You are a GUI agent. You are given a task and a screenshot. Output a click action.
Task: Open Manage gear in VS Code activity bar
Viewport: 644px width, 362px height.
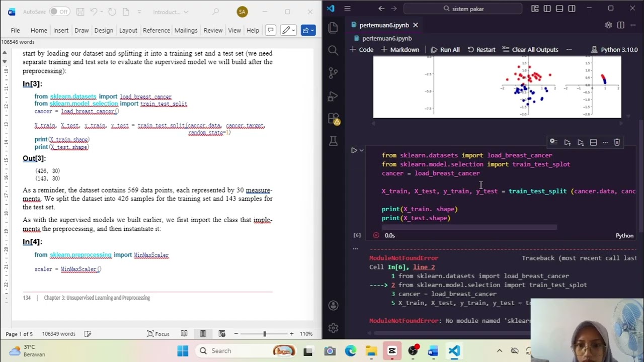[333, 328]
